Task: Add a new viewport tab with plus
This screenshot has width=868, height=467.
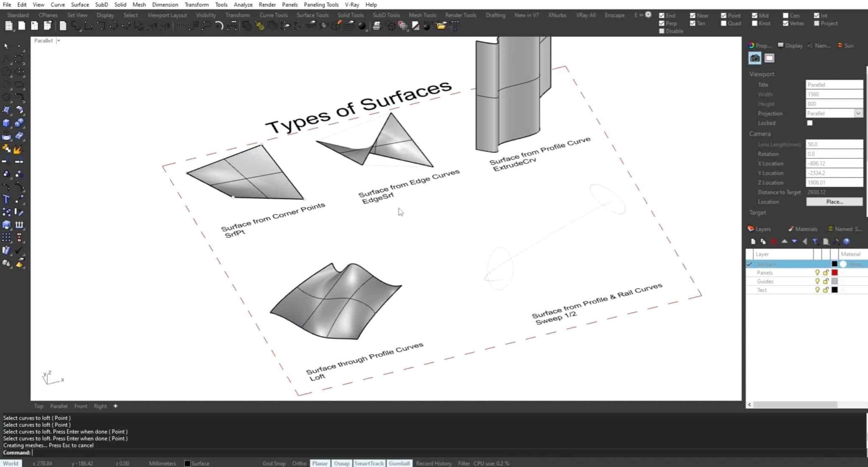Action: click(x=115, y=406)
